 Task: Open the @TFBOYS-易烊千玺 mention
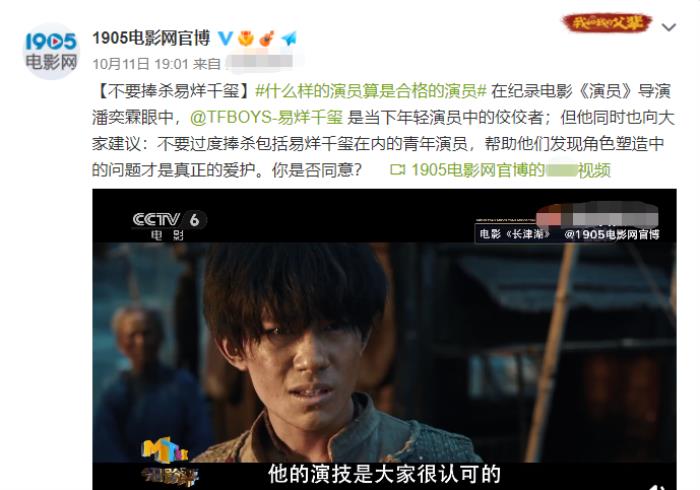(267, 117)
